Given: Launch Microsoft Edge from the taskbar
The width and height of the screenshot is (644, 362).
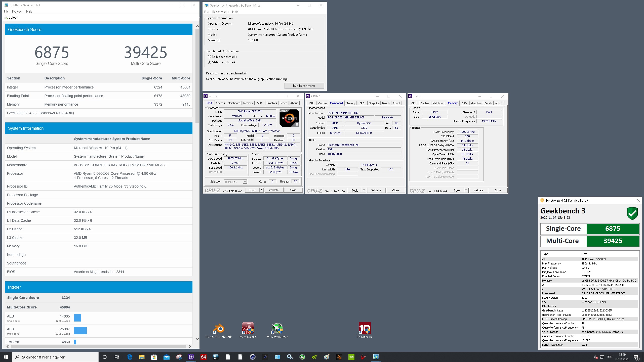Looking at the screenshot, I should (x=130, y=357).
